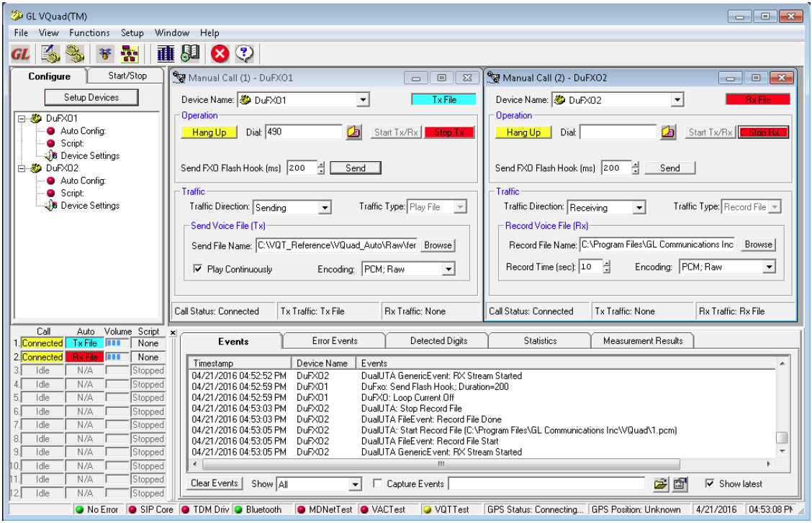Open Device Settings under DuFXO1
This screenshot has height=523, width=812.
(90, 155)
